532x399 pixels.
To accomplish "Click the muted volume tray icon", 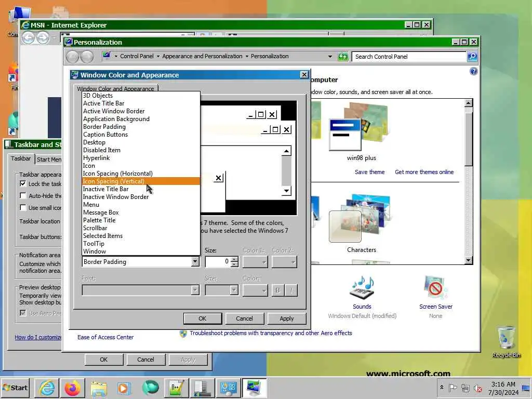I will (x=478, y=388).
